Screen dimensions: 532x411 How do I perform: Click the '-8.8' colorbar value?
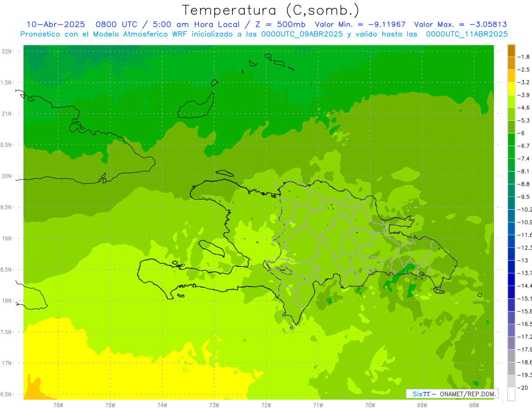pyautogui.click(x=524, y=184)
